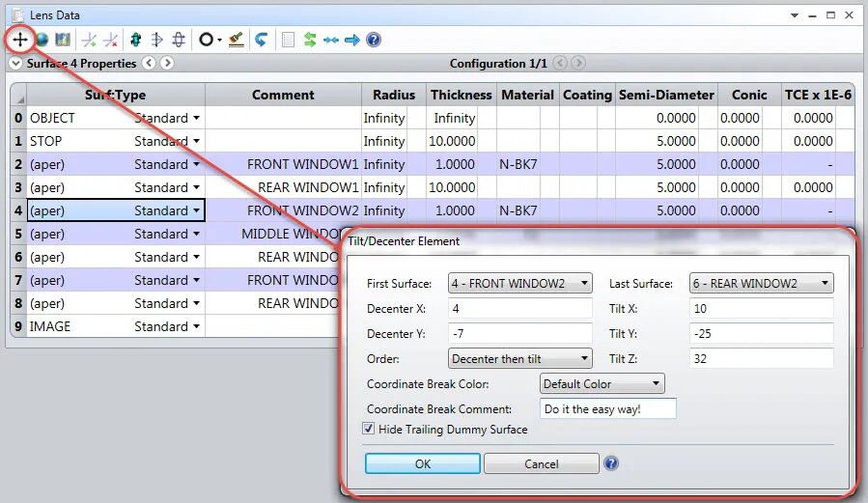
Task: Click the aperture circle icon in toolbar
Action: point(206,40)
